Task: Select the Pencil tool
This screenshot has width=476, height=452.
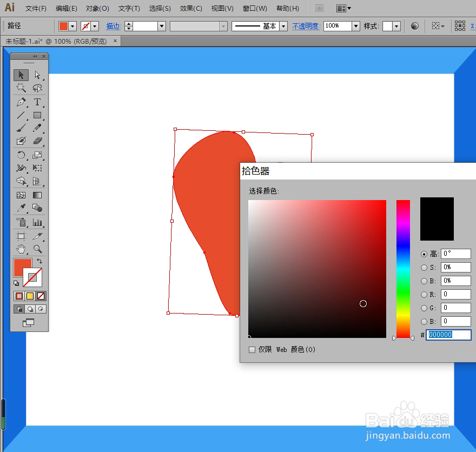Action: [x=37, y=128]
